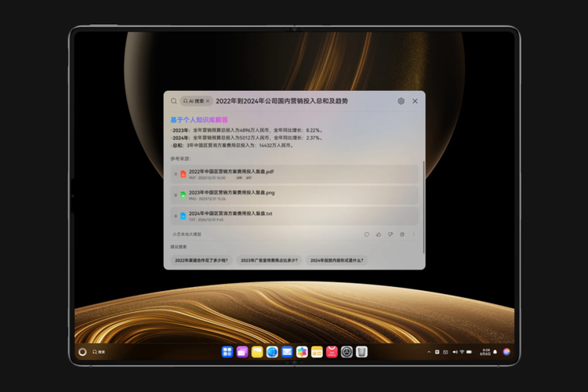Open the Gallery flower icon in dock
The image size is (588, 392).
(302, 352)
